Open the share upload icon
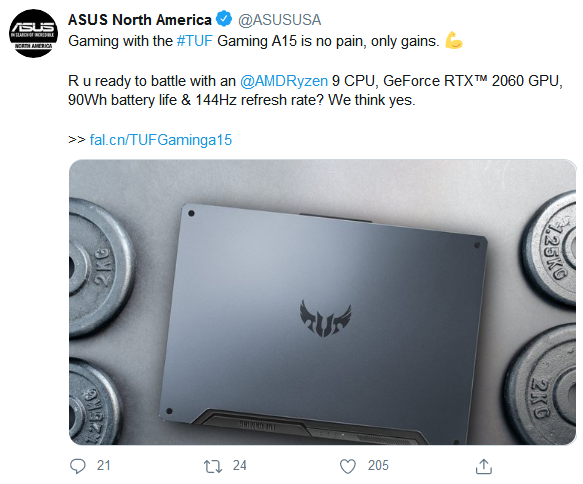The width and height of the screenshot is (583, 484). click(x=484, y=466)
